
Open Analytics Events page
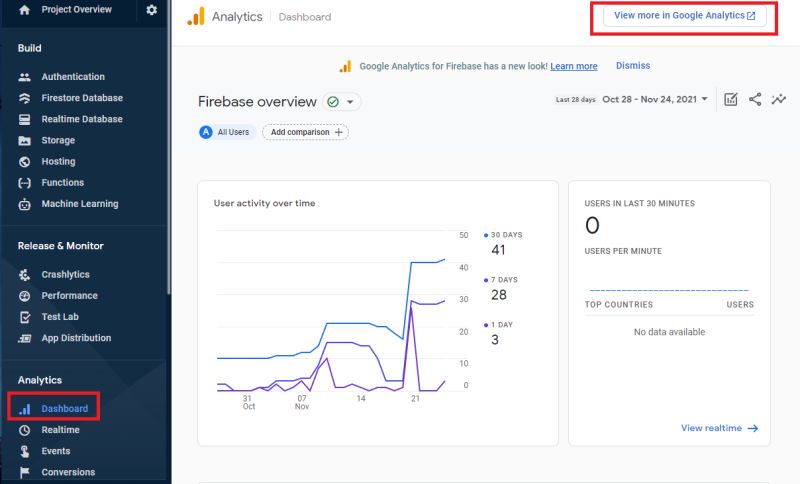pos(56,451)
